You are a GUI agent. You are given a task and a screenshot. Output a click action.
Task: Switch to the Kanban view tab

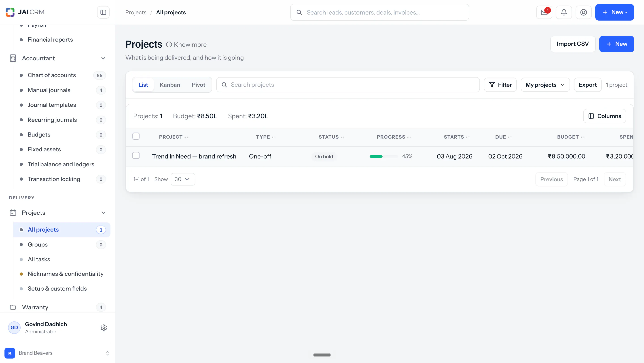170,85
